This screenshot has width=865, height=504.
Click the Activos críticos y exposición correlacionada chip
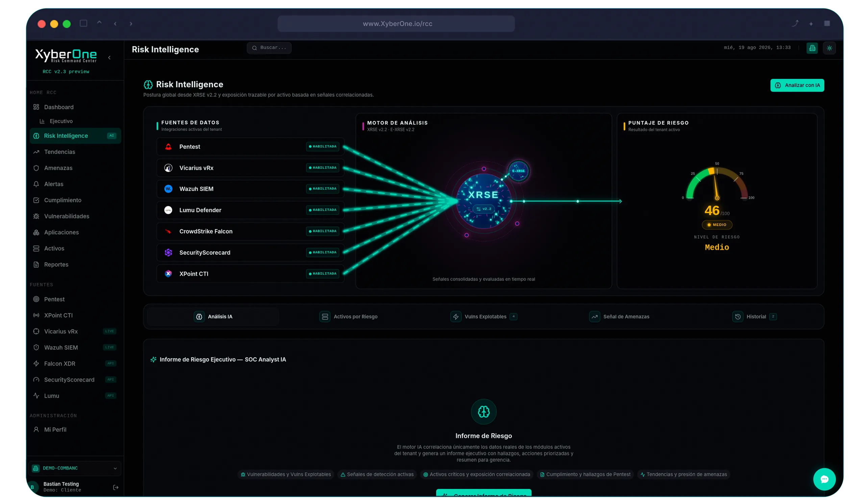coord(476,475)
